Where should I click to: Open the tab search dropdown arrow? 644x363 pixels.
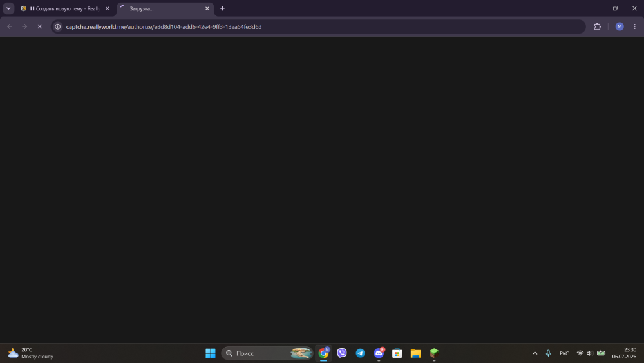[x=8, y=8]
